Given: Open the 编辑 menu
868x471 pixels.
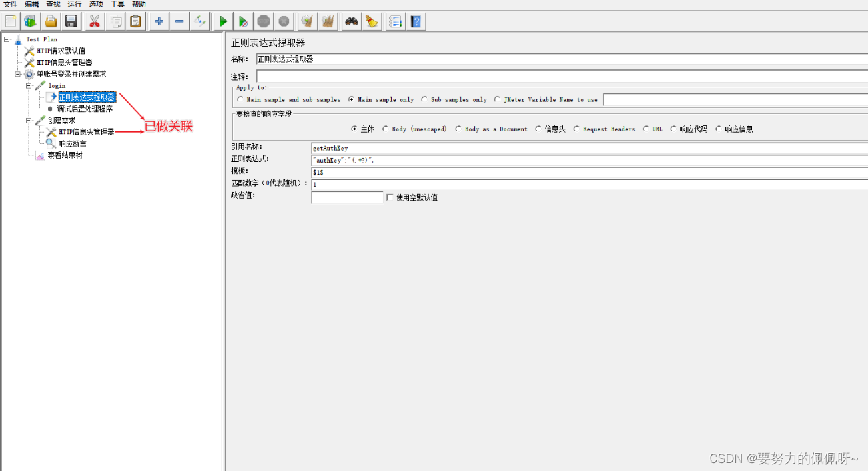Looking at the screenshot, I should (31, 5).
